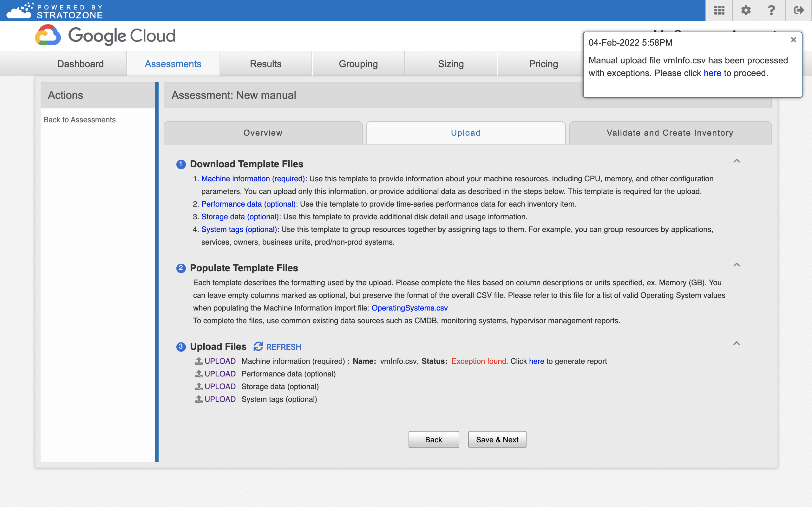Click the StratoZone apps grid icon
The image size is (812, 507).
tap(718, 10)
